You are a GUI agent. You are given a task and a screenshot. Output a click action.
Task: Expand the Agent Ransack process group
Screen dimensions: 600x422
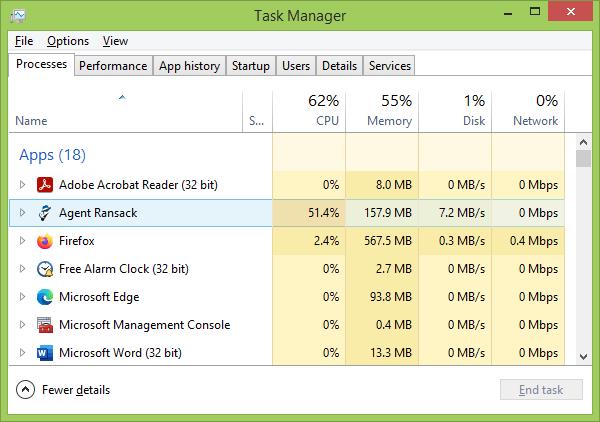point(23,213)
